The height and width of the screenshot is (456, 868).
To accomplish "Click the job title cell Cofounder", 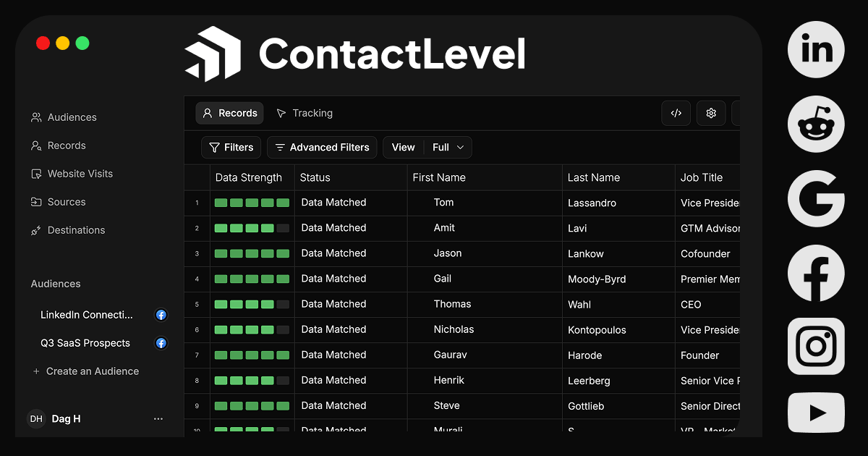I will [x=705, y=253].
